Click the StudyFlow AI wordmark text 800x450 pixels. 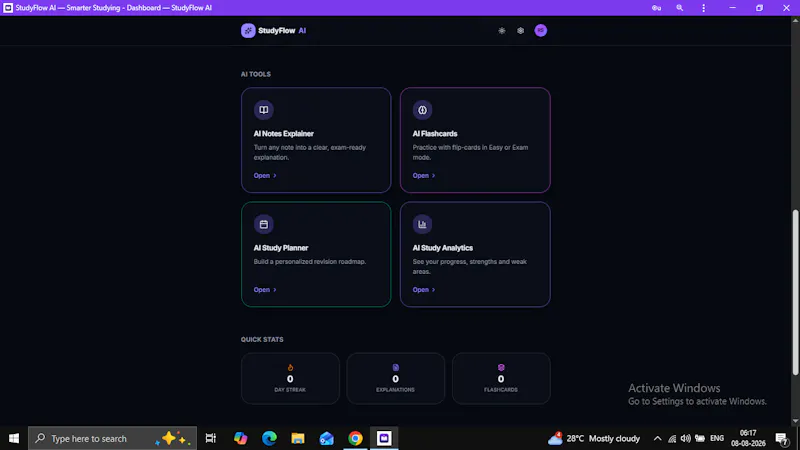pos(282,31)
